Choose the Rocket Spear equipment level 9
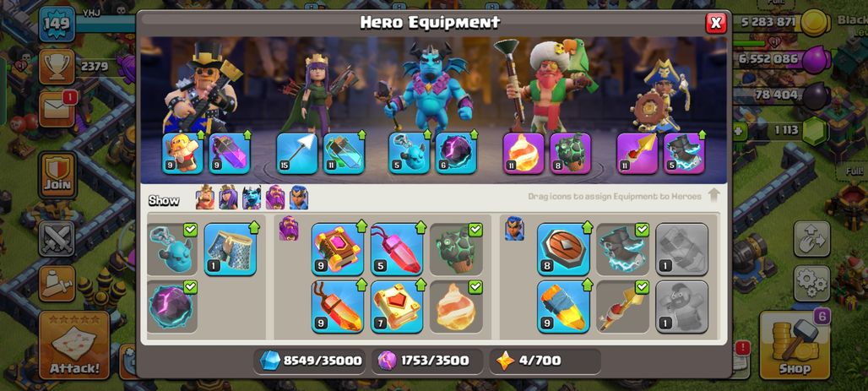 (563, 307)
